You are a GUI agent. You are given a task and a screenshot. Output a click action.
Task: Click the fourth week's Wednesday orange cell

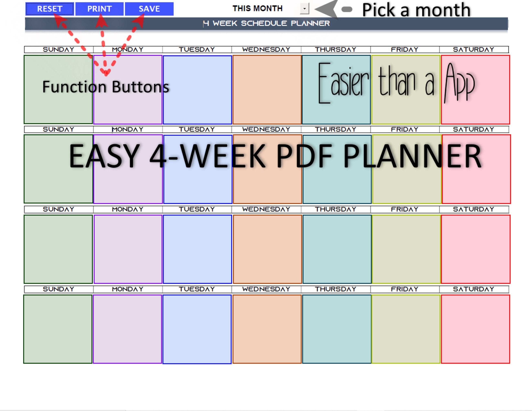[x=267, y=329]
